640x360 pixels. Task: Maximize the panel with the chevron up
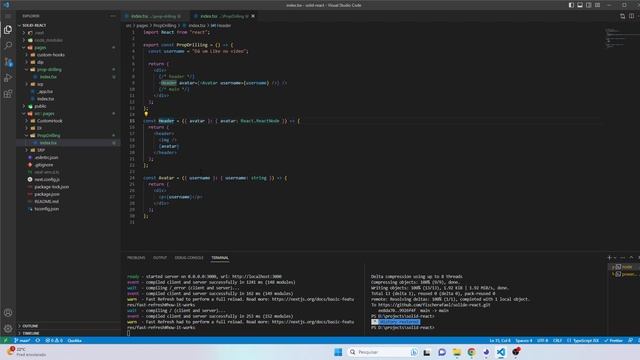click(631, 258)
